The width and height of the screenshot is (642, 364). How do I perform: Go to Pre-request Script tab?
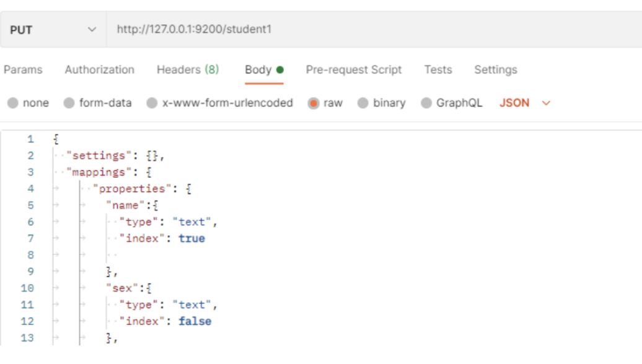pos(353,70)
